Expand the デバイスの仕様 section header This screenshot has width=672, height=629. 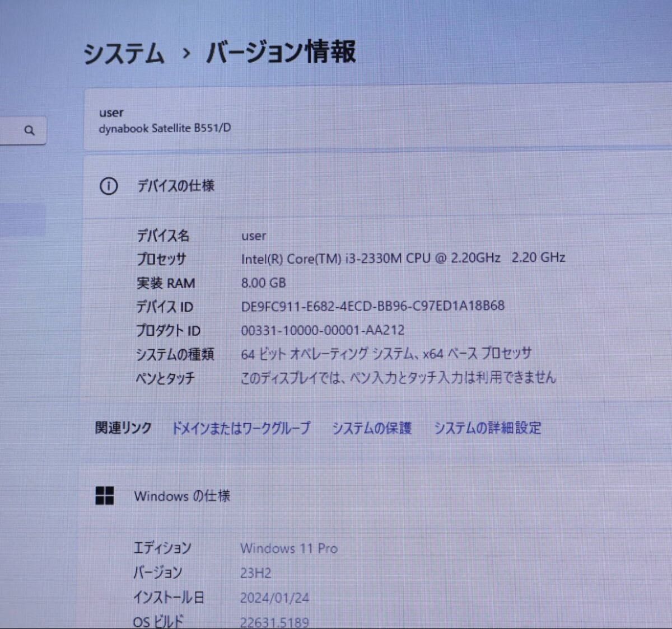click(x=378, y=186)
